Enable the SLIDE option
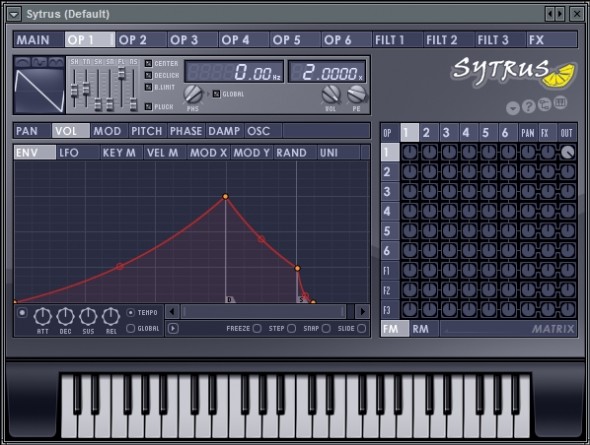The image size is (590, 445). coord(362,328)
